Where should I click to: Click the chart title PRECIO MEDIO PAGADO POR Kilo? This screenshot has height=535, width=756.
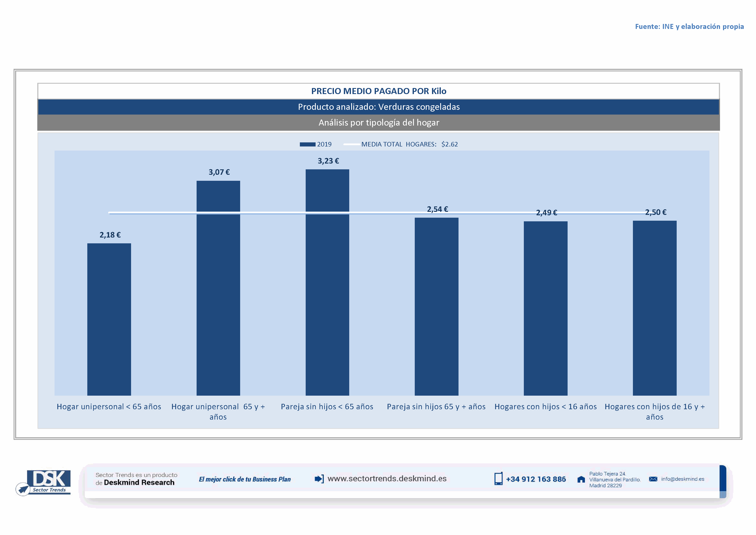pyautogui.click(x=379, y=91)
